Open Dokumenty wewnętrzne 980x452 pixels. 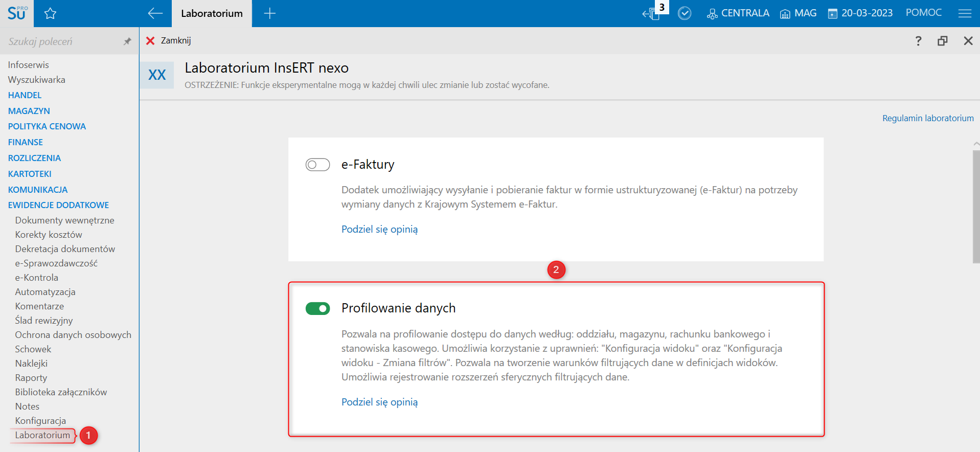click(x=65, y=220)
